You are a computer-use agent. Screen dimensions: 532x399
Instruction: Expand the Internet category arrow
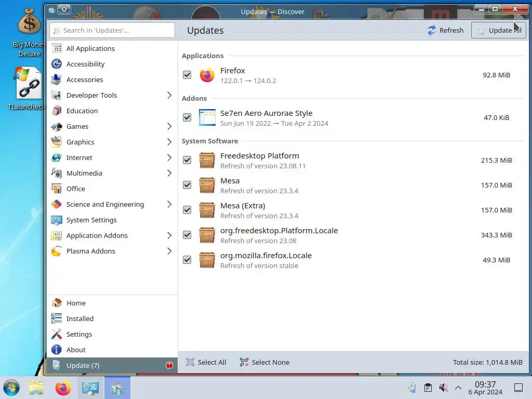[x=169, y=157]
